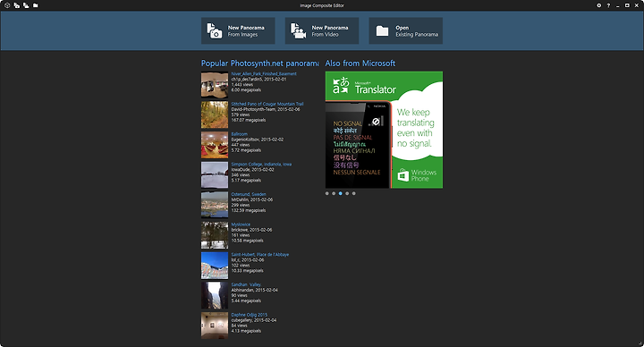This screenshot has width=644, height=347.
Task: Select the third highlighted carousel dot
Action: coord(341,193)
